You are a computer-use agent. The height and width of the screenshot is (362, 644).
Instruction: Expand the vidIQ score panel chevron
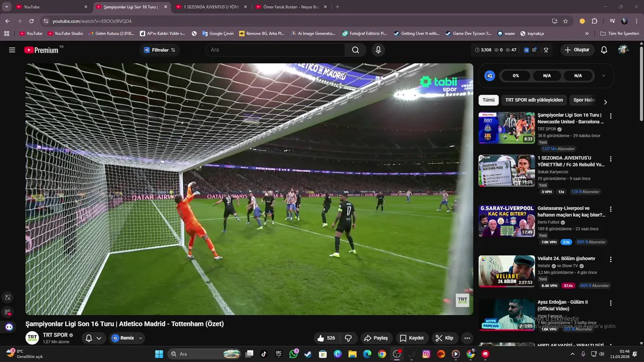604,75
